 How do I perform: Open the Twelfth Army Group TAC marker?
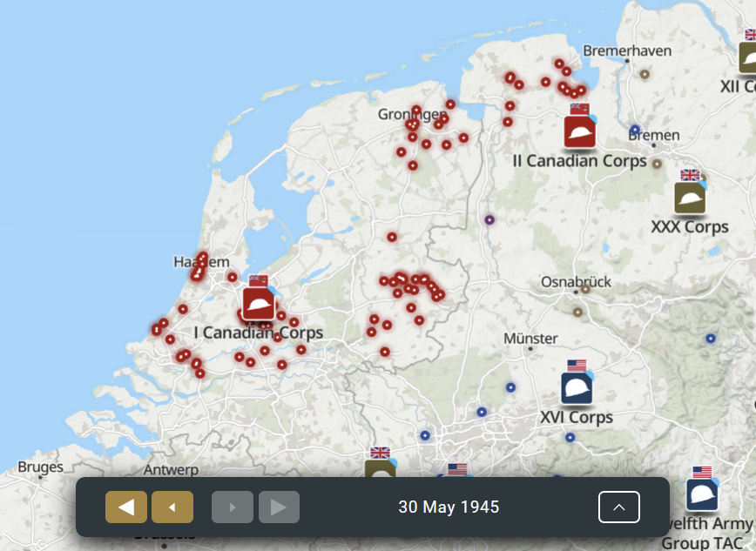pyautogui.click(x=702, y=494)
